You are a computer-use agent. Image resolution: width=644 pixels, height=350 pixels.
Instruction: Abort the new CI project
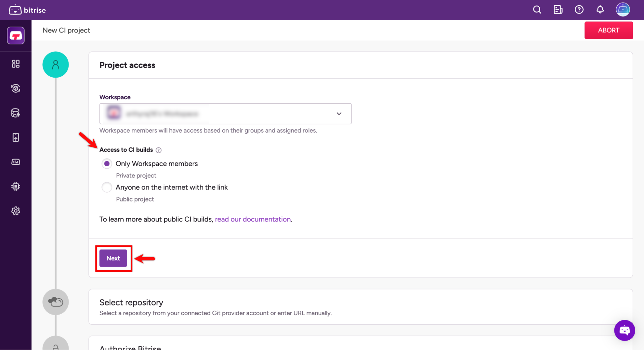pyautogui.click(x=609, y=30)
